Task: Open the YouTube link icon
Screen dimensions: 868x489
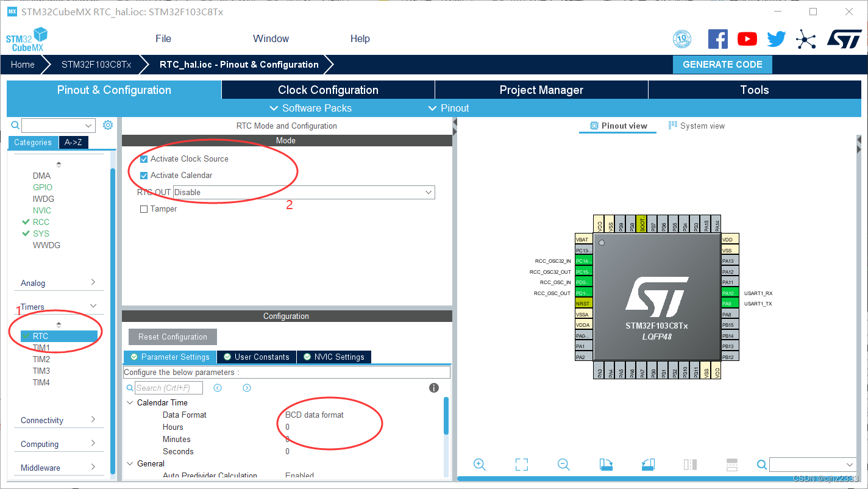Action: [x=747, y=39]
